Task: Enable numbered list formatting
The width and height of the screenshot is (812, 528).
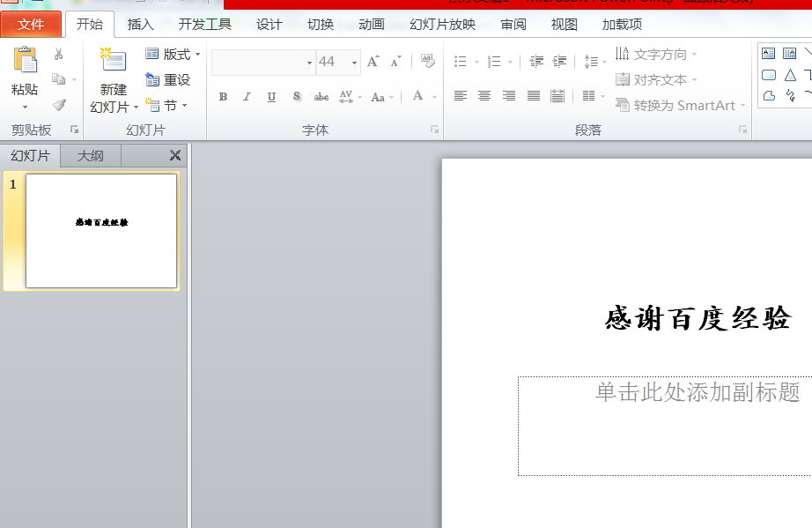Action: [493, 62]
